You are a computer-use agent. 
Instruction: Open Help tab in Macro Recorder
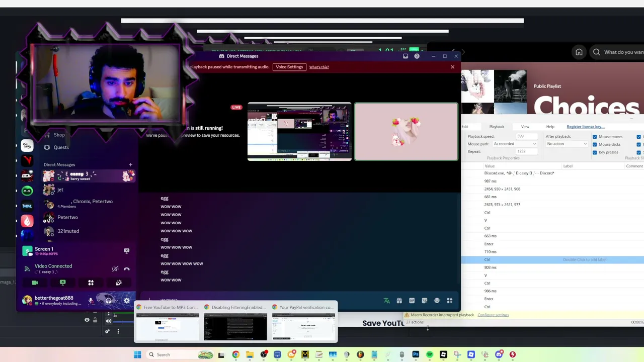click(x=550, y=127)
